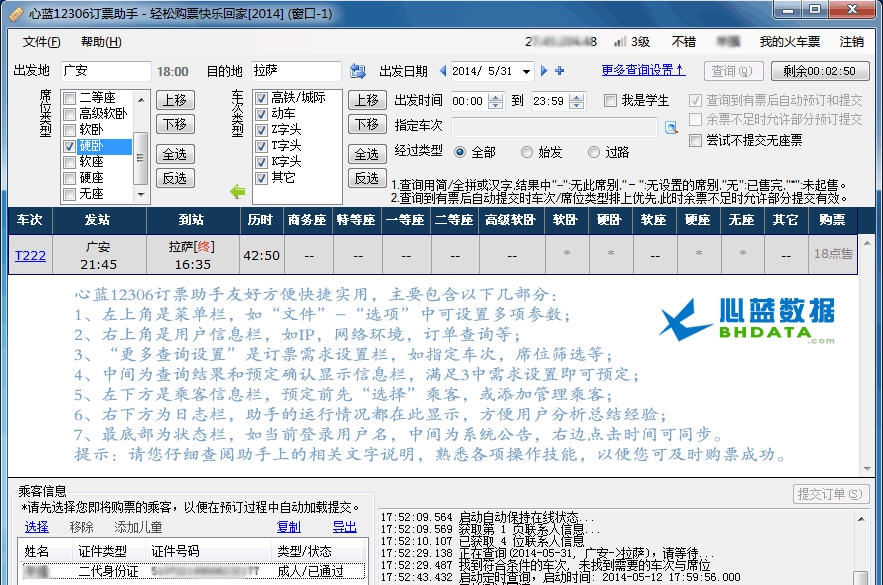The height and width of the screenshot is (585, 883).
Task: Click the blue plus icon after the date
Action: coord(560,71)
